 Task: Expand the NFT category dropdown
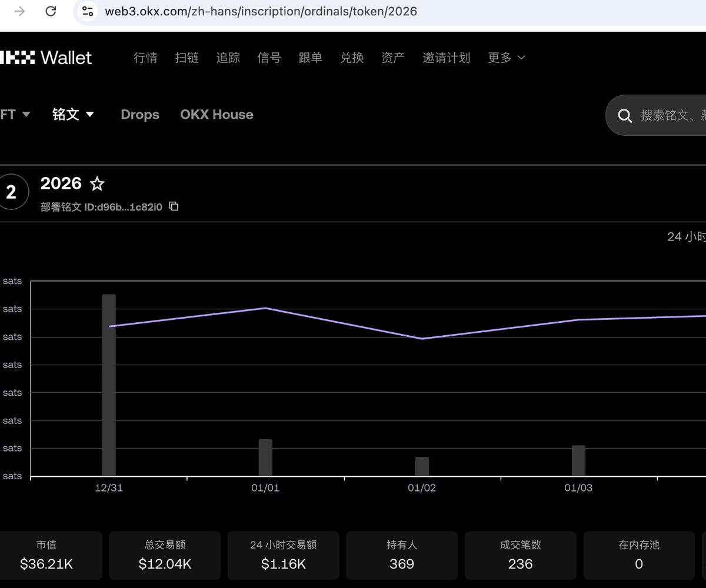16,115
